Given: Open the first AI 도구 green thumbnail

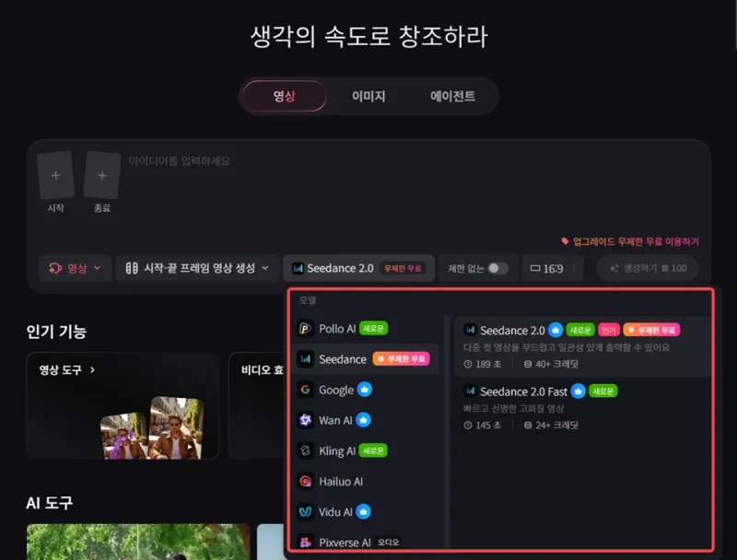Looking at the screenshot, I should point(138,542).
